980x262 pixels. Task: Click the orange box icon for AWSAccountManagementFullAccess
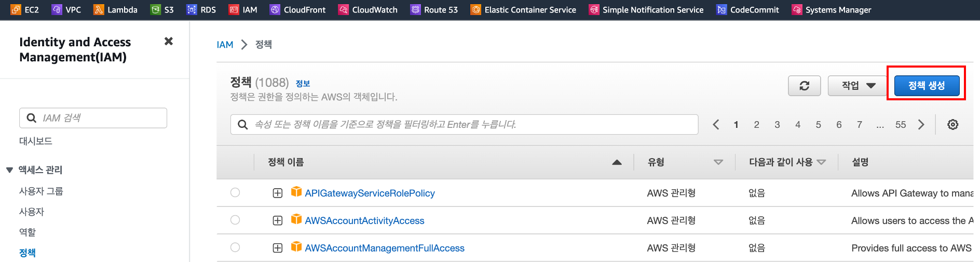(296, 247)
